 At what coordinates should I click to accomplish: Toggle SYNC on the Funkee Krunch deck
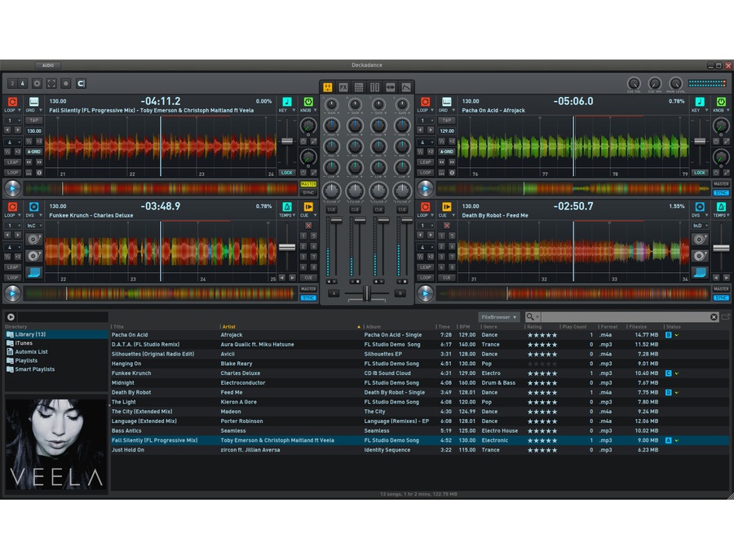point(307,298)
